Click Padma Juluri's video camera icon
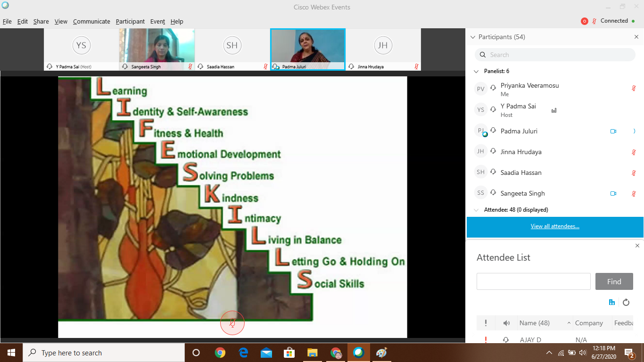The image size is (644, 362). click(x=613, y=132)
